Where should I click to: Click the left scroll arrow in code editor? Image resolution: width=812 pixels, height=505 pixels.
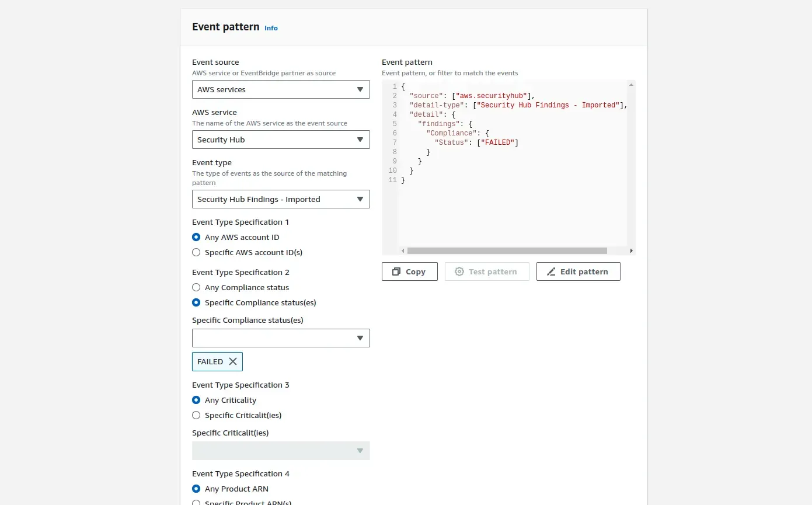coord(403,250)
